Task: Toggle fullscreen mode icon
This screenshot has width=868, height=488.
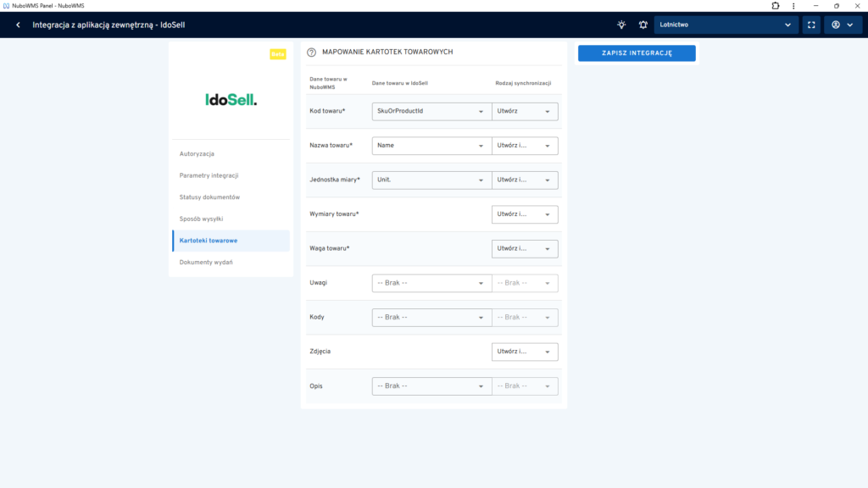Action: pyautogui.click(x=811, y=25)
